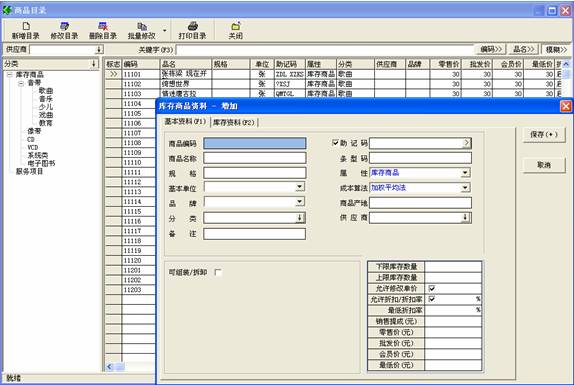Image resolution: width=574 pixels, height=385 pixels.
Task: Switch to 基本资料 (F1) tab
Action: (185, 122)
